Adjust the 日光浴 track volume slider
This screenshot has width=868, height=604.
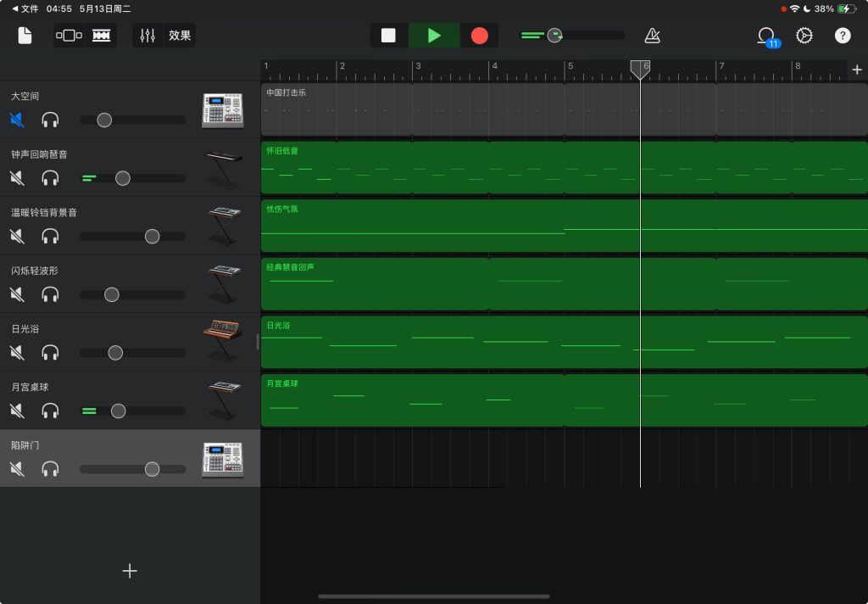point(115,352)
